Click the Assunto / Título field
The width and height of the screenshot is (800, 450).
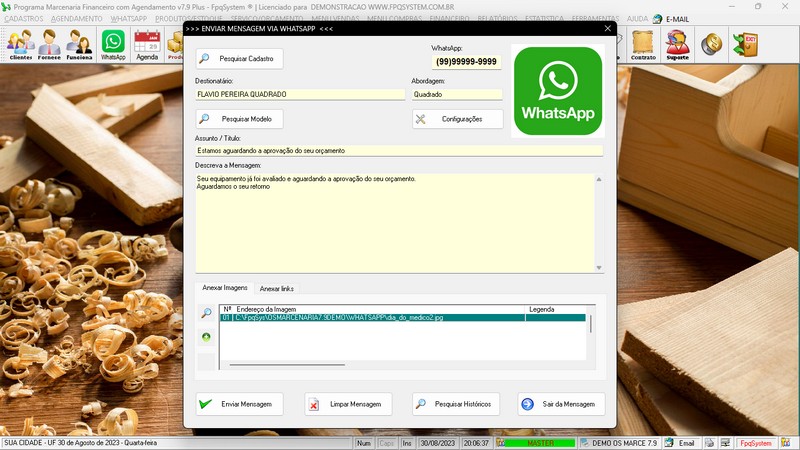point(399,151)
